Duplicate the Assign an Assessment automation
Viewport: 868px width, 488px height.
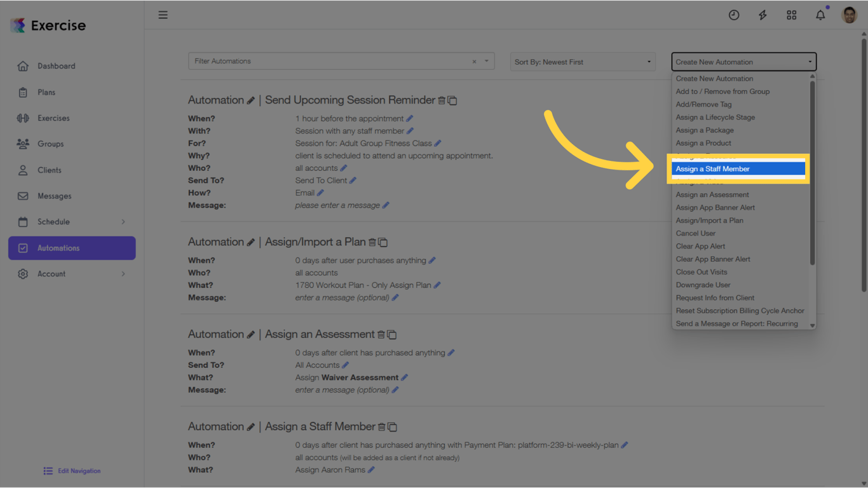point(392,334)
